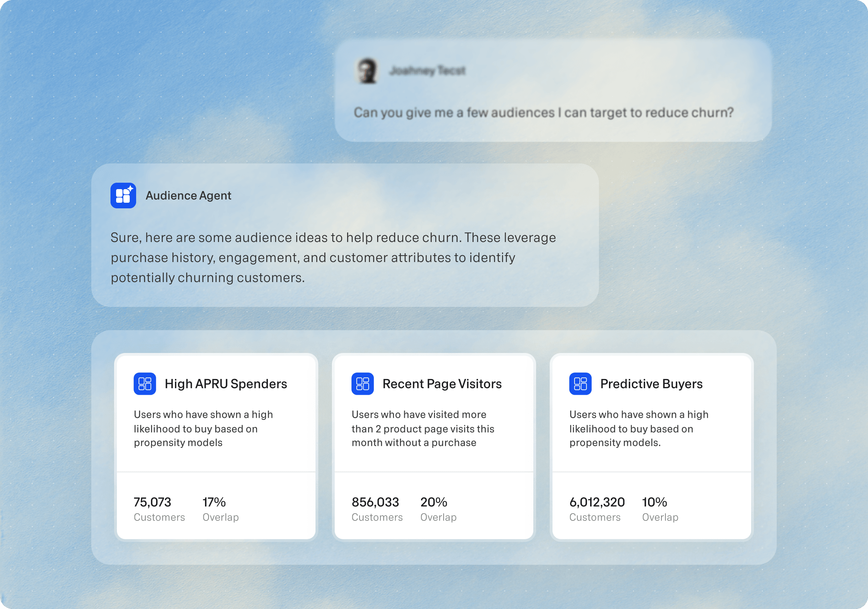Click the High APRU Spenders card icon
Viewport: 868px width, 609px height.
[x=145, y=384]
